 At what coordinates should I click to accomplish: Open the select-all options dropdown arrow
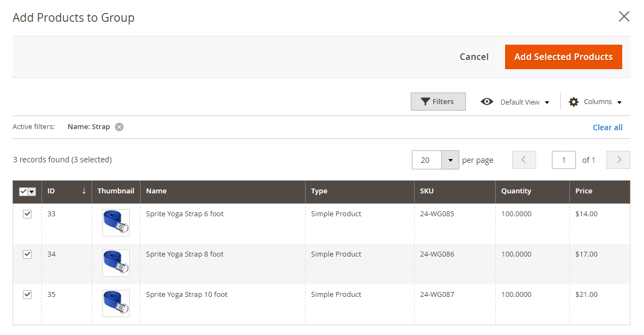pyautogui.click(x=31, y=192)
